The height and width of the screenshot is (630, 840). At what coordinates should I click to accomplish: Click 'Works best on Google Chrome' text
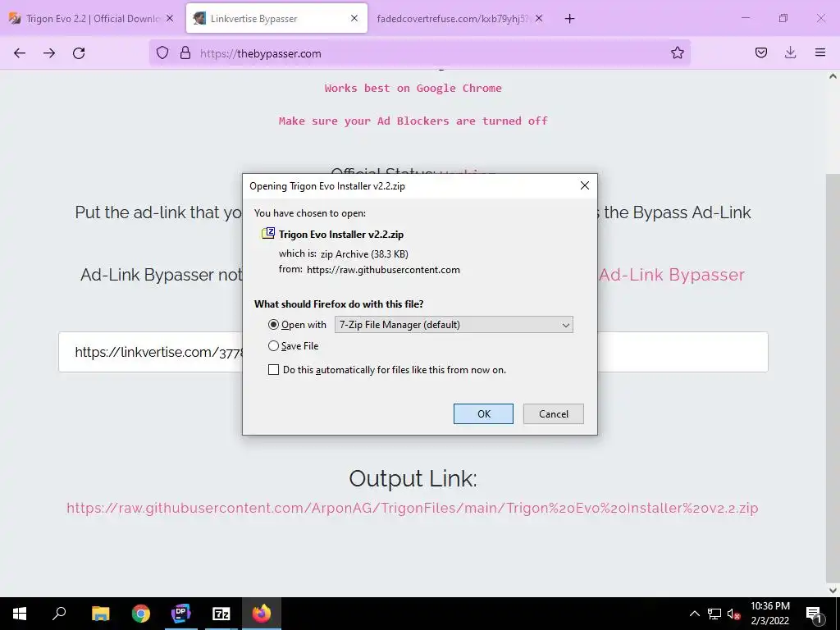click(x=413, y=88)
